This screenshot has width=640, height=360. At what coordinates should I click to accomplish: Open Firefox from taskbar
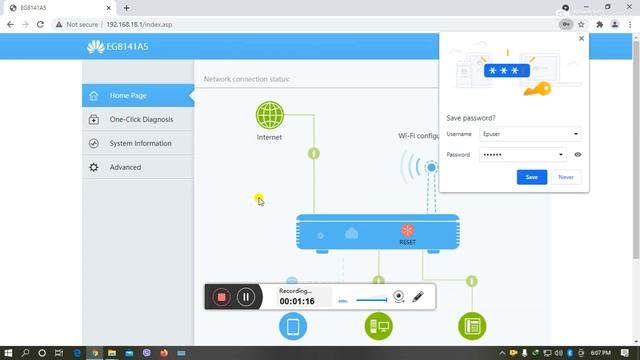[x=164, y=353]
